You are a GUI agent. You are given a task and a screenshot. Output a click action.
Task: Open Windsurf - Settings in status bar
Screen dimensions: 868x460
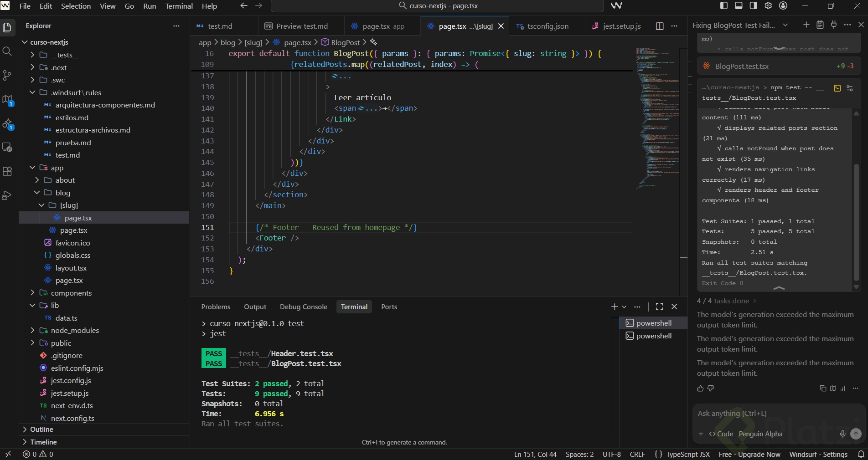818,455
